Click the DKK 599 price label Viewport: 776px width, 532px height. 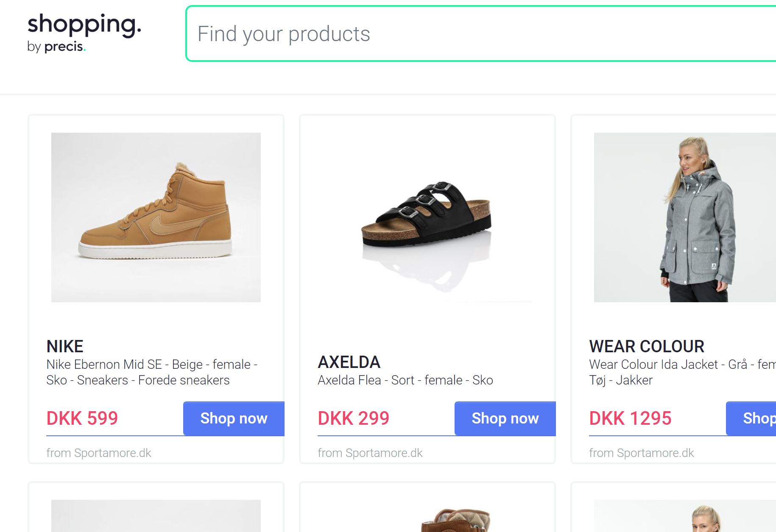[82, 418]
